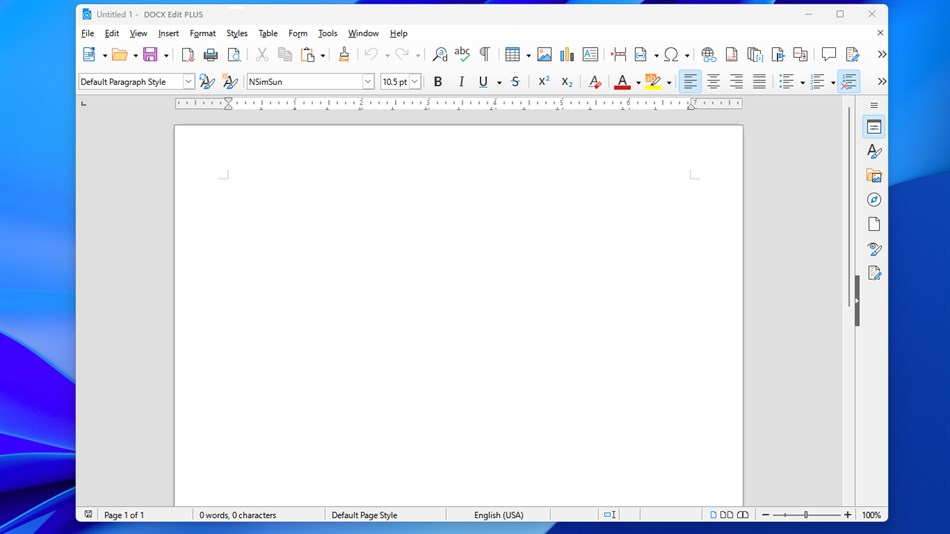Toggle Bold formatting
The height and width of the screenshot is (534, 950).
point(438,82)
